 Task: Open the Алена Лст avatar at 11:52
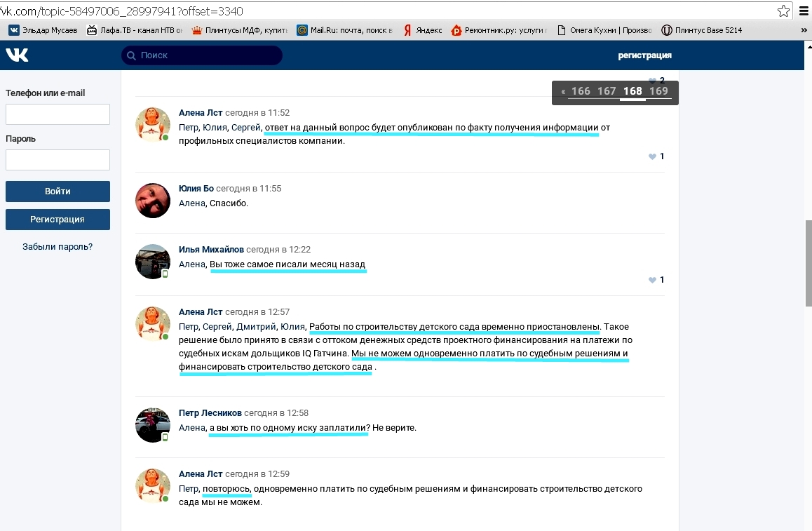(153, 124)
